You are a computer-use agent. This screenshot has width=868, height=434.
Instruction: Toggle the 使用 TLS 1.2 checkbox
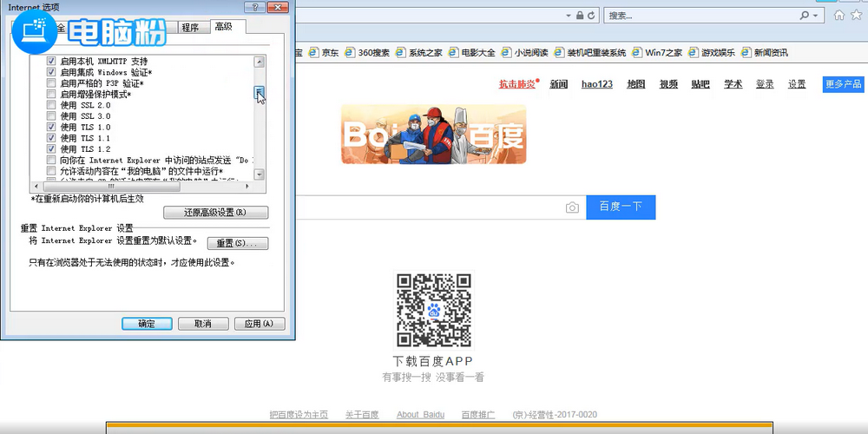click(x=51, y=149)
